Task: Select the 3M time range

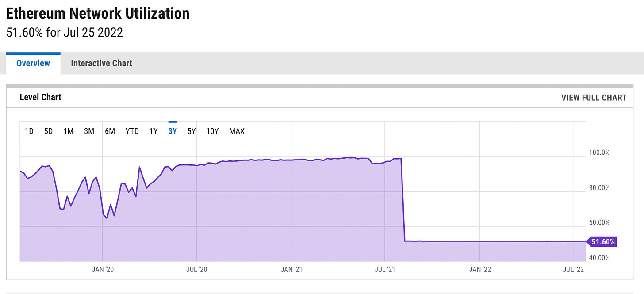Action: tap(89, 131)
